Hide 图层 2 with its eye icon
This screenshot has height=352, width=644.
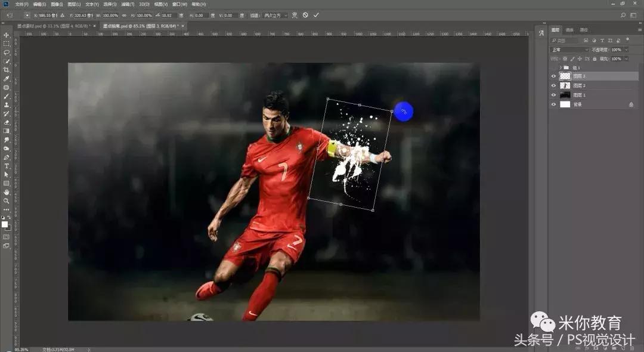tap(553, 85)
